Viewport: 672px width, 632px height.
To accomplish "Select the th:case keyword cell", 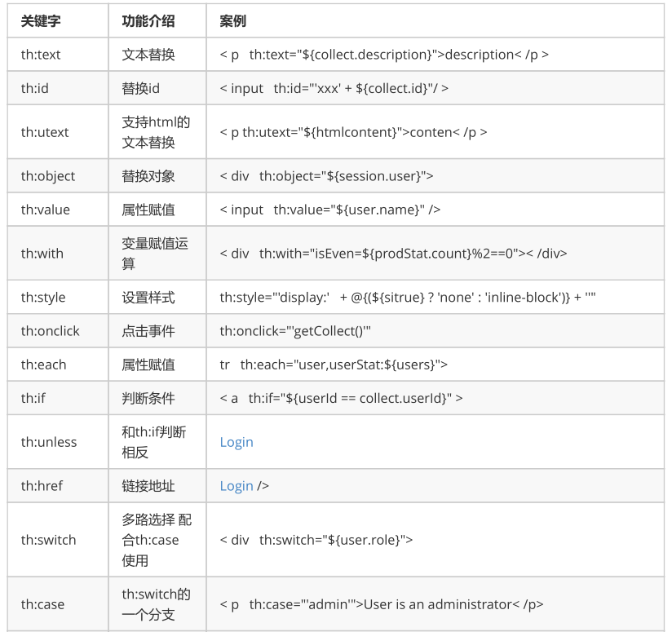I will point(42,604).
